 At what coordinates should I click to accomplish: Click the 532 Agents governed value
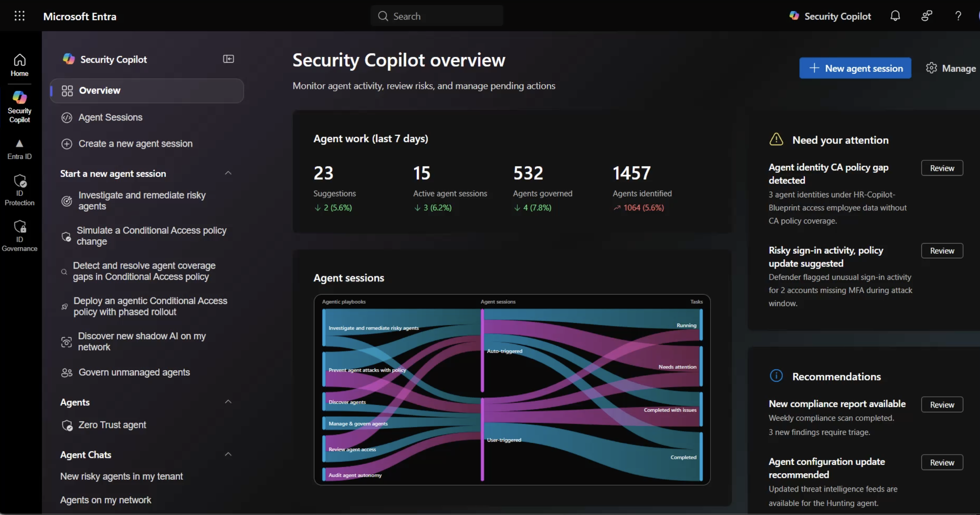(x=528, y=173)
